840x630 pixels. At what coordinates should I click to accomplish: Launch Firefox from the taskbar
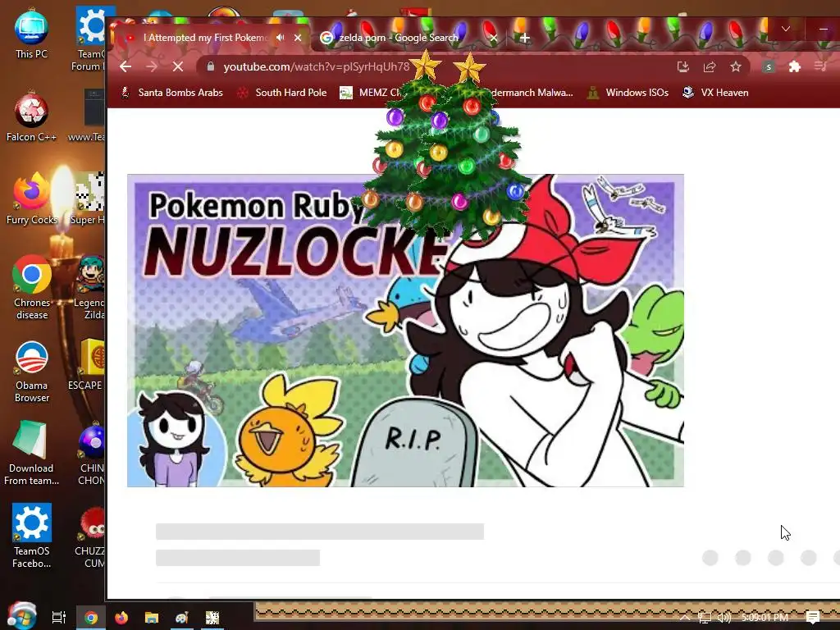121,618
